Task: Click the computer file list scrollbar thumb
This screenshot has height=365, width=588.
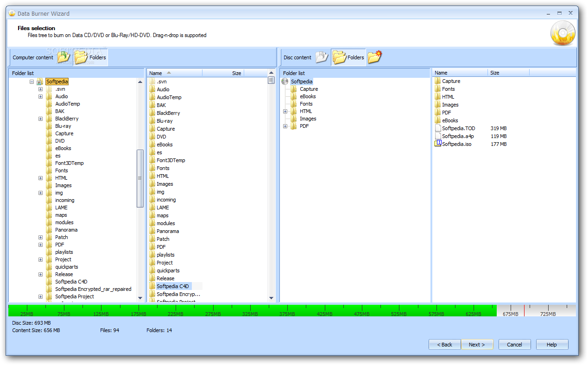Action: (271, 80)
